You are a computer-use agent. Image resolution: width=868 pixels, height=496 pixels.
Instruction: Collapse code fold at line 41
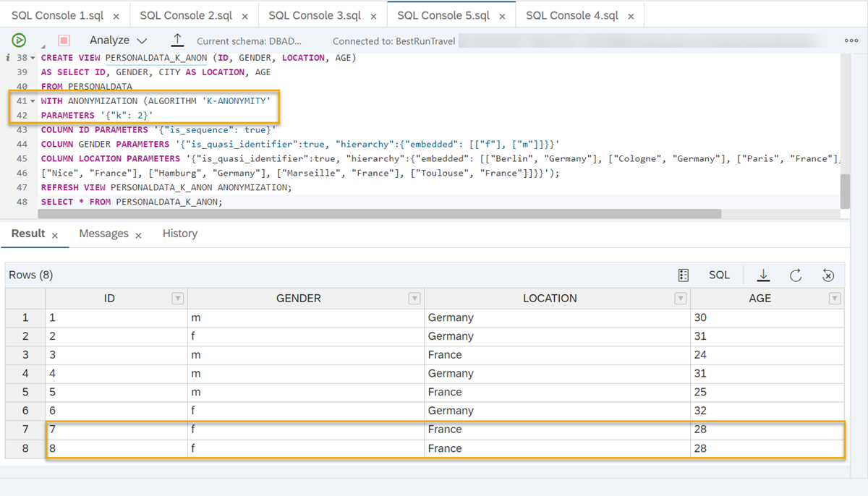tap(33, 101)
